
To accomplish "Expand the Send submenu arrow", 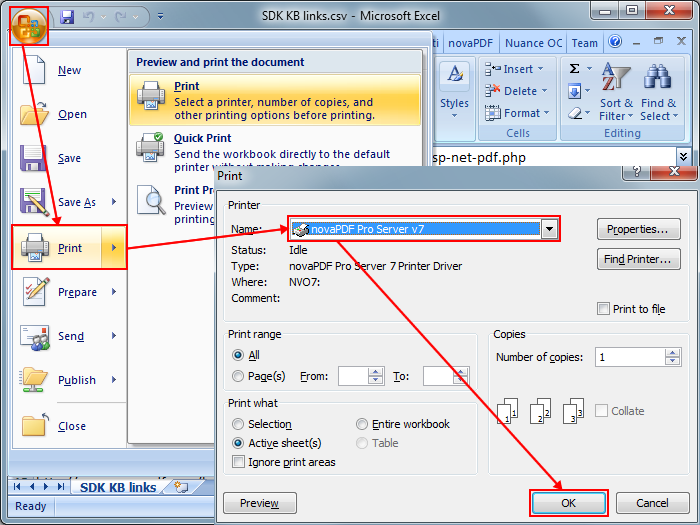I will [114, 336].
